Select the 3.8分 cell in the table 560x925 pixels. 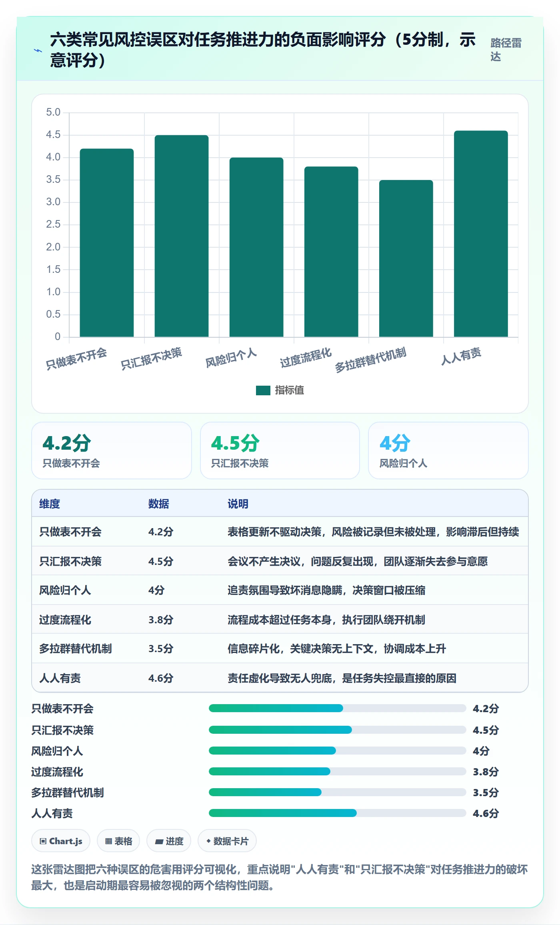tap(161, 620)
